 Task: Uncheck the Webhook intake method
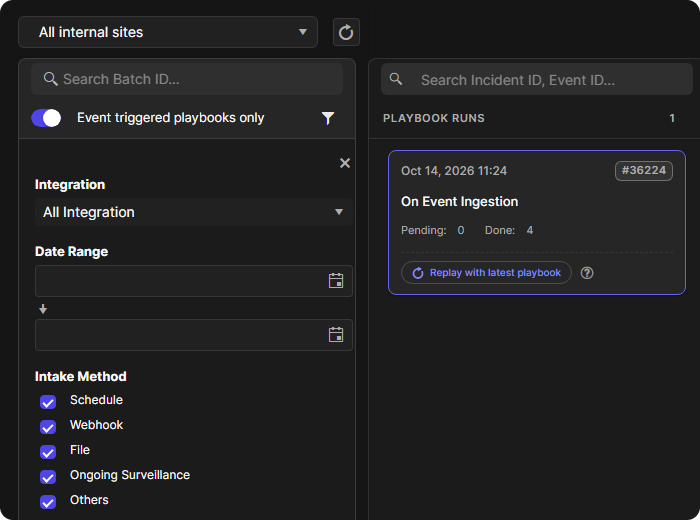(x=48, y=427)
